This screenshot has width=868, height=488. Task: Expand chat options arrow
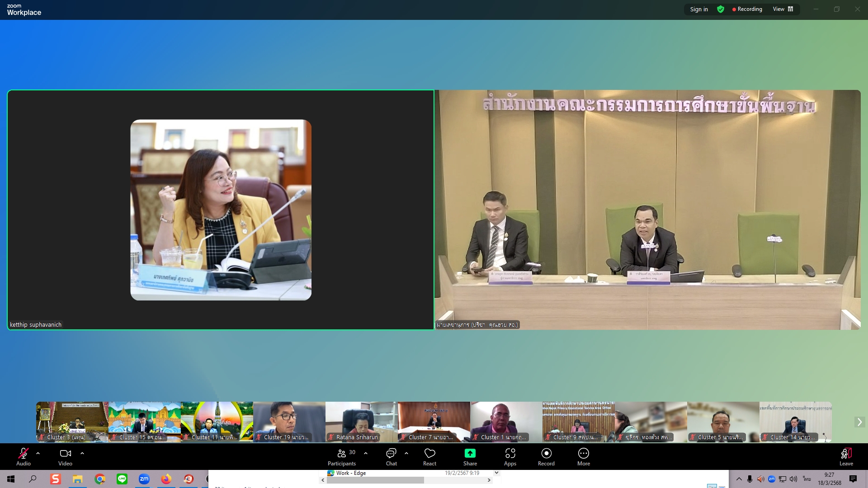point(406,453)
